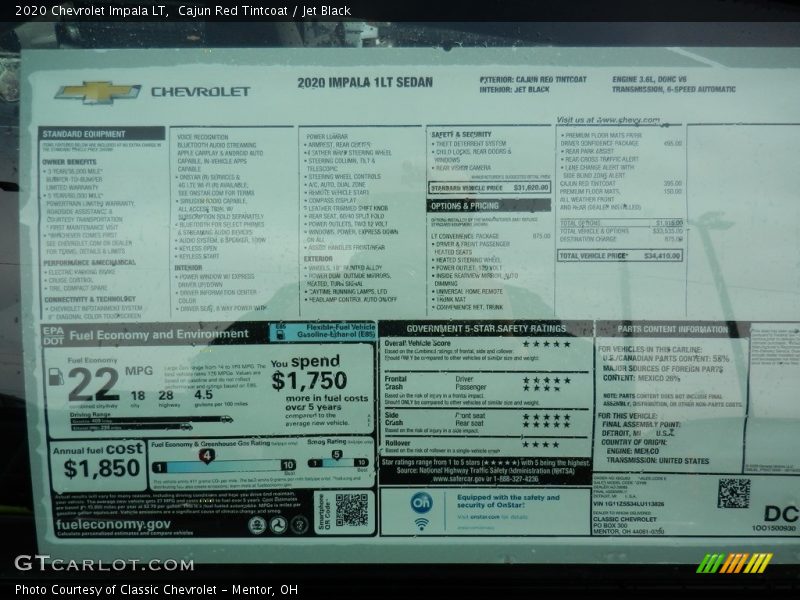Click 'PARTS CONTENT INFORMATION' header

click(672, 330)
